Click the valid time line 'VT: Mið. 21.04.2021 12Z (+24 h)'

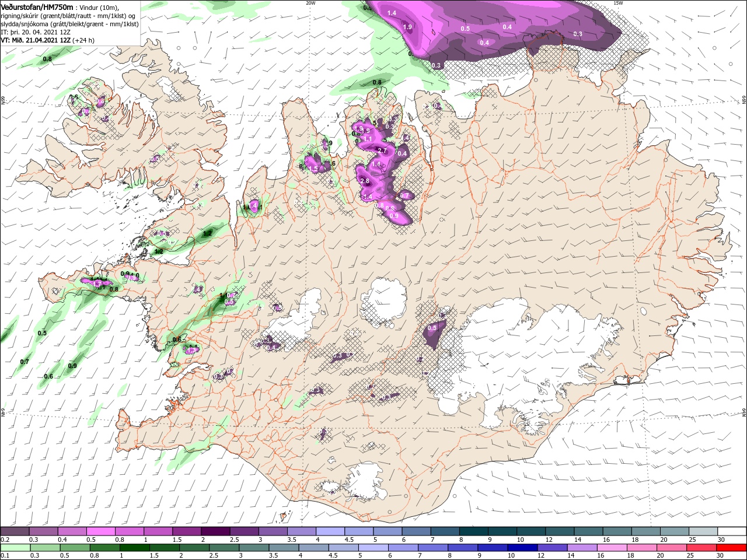(x=48, y=40)
